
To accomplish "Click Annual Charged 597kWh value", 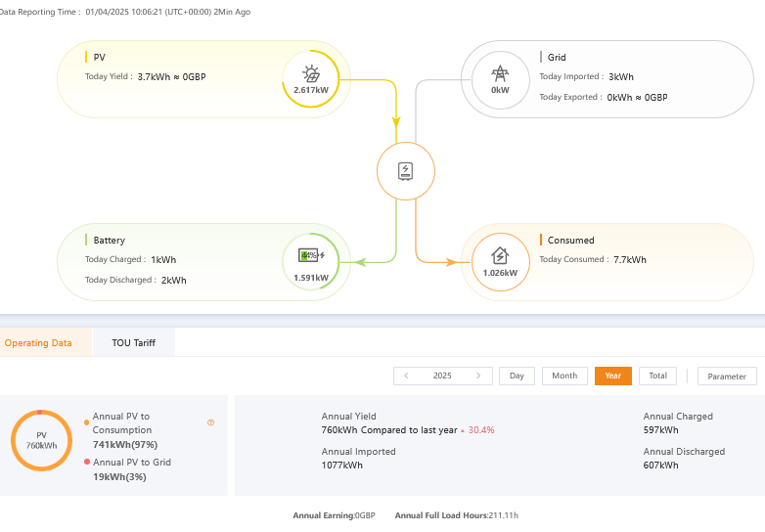I will pos(660,430).
